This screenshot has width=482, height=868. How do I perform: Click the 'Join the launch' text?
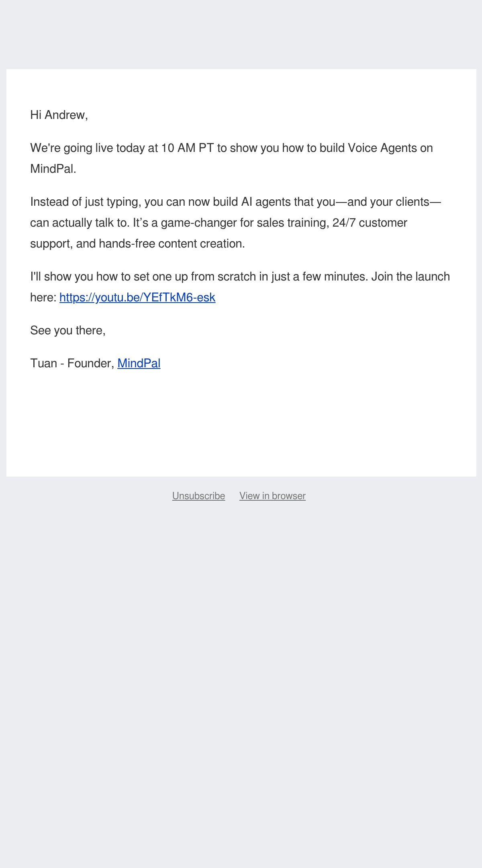tap(411, 276)
